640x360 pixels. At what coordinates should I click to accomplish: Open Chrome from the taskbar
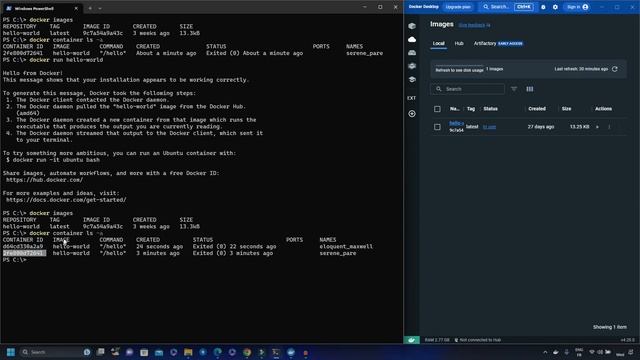point(247,352)
